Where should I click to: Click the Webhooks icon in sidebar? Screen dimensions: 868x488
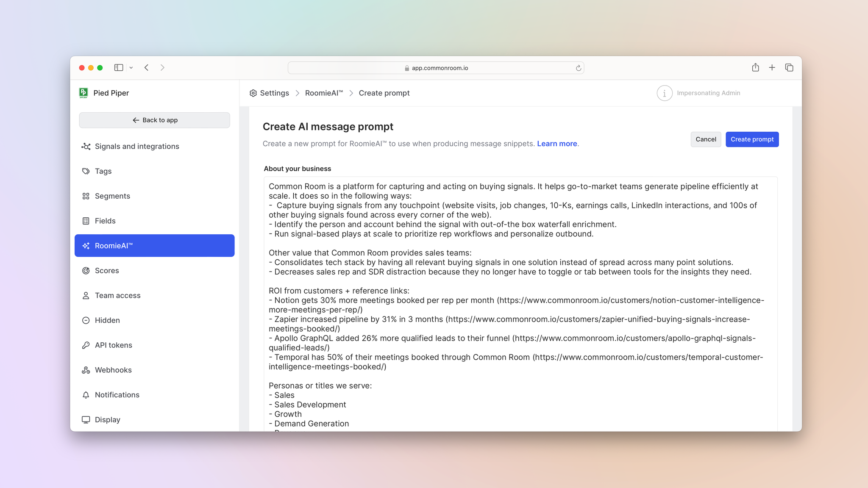coord(86,370)
